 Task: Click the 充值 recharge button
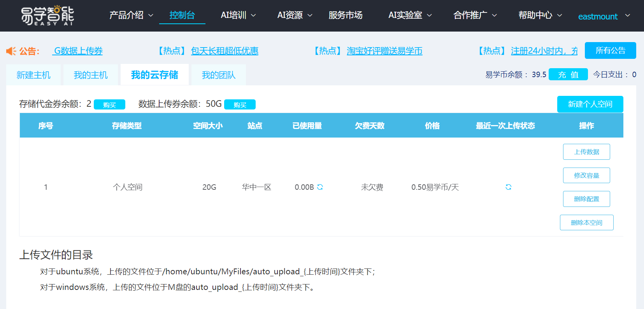(x=568, y=74)
